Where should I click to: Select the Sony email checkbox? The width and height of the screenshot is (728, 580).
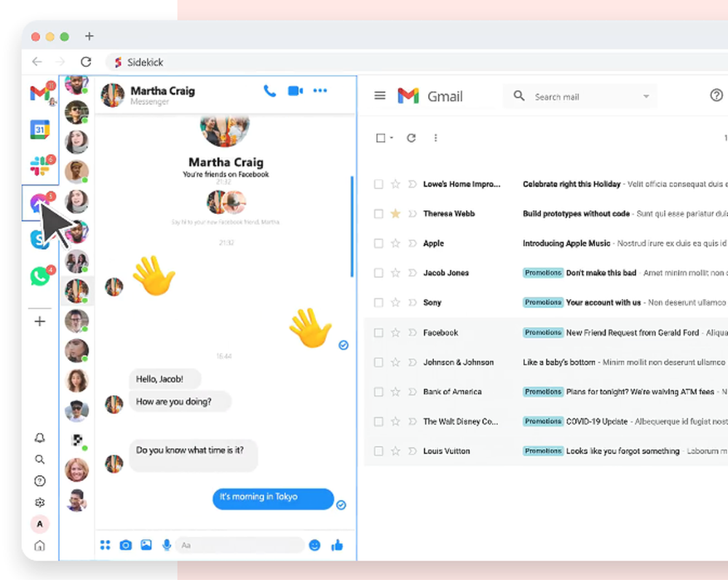point(379,303)
